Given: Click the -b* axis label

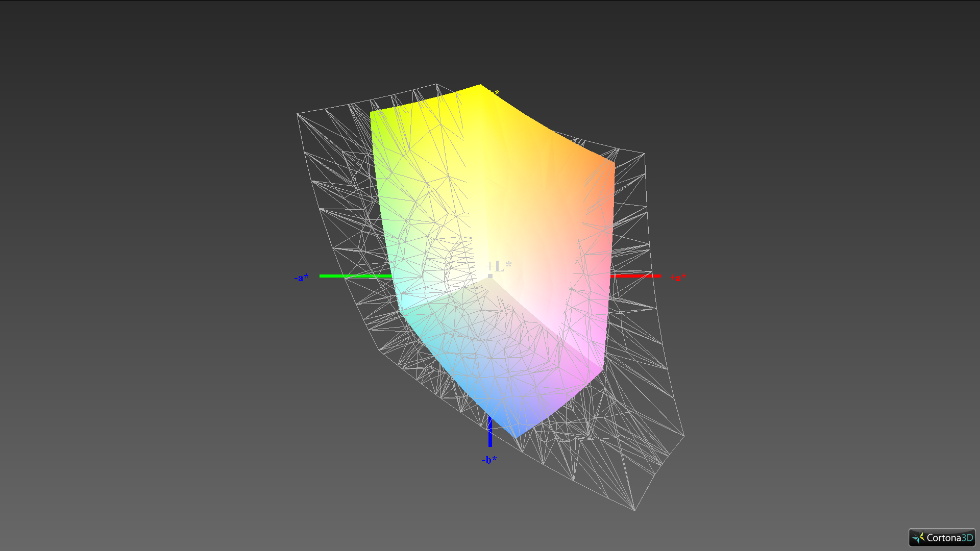Looking at the screenshot, I should pos(489,460).
